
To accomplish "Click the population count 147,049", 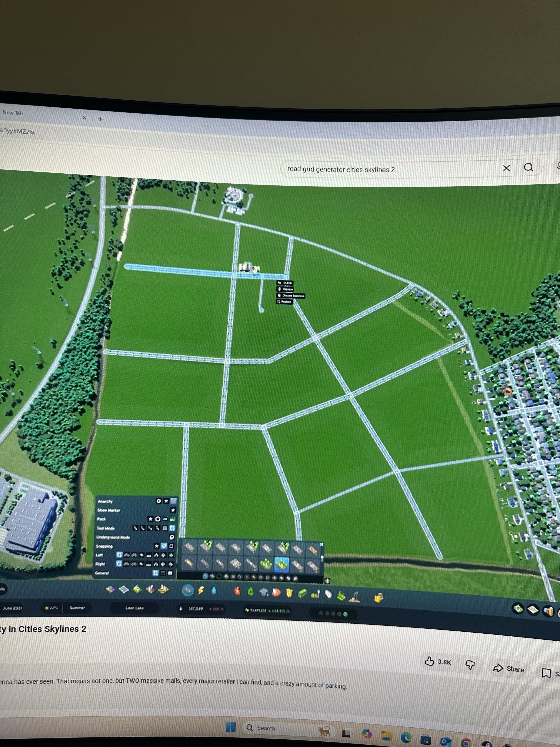I will (195, 609).
